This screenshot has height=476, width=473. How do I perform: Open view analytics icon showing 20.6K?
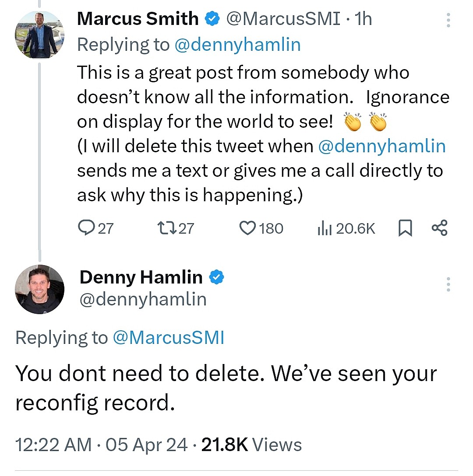point(325,228)
